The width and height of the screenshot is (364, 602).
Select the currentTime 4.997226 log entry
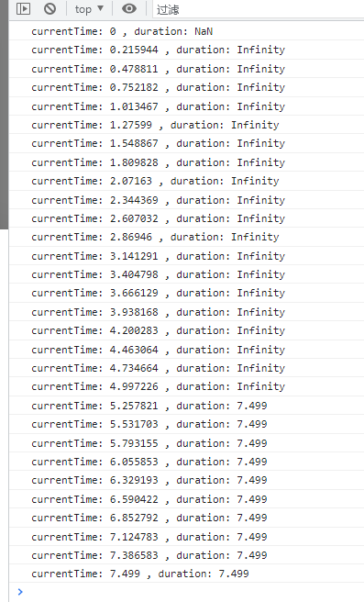[x=186, y=386]
